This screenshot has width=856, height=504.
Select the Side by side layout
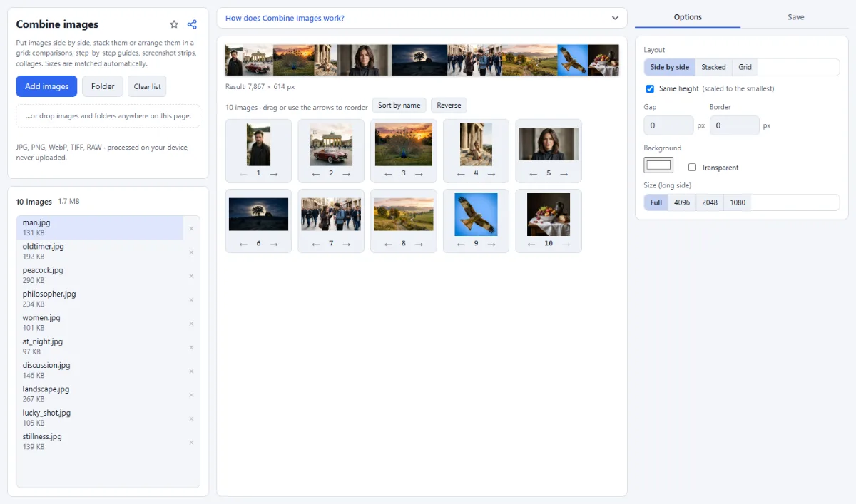pos(670,67)
